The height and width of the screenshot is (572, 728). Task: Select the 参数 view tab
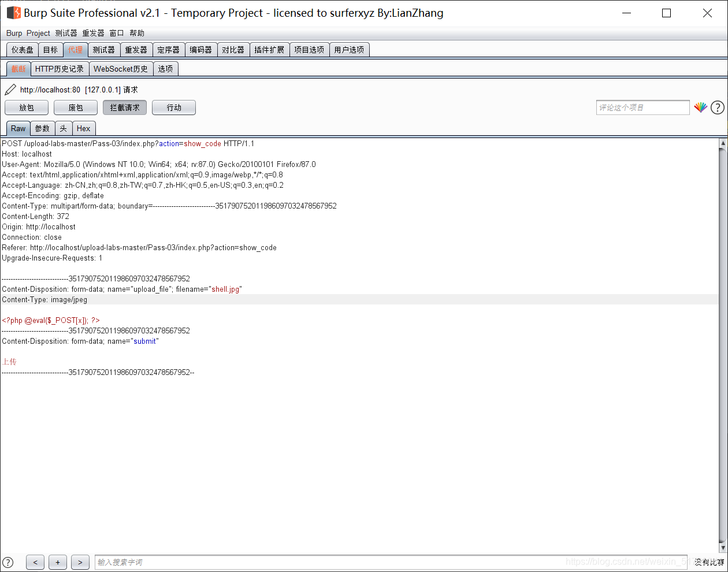[42, 128]
